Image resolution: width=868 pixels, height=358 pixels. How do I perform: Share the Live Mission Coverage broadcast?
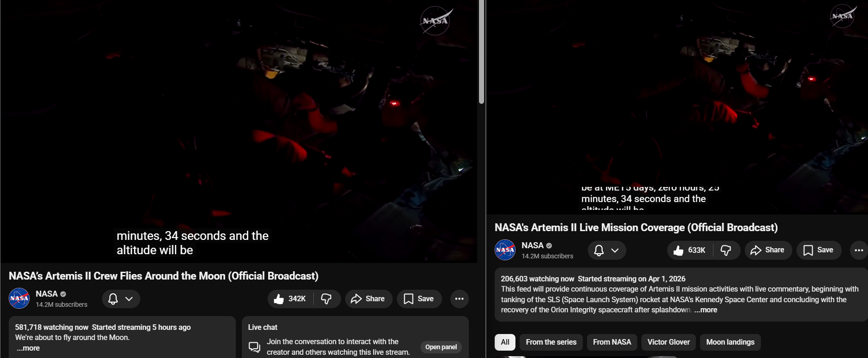point(768,250)
